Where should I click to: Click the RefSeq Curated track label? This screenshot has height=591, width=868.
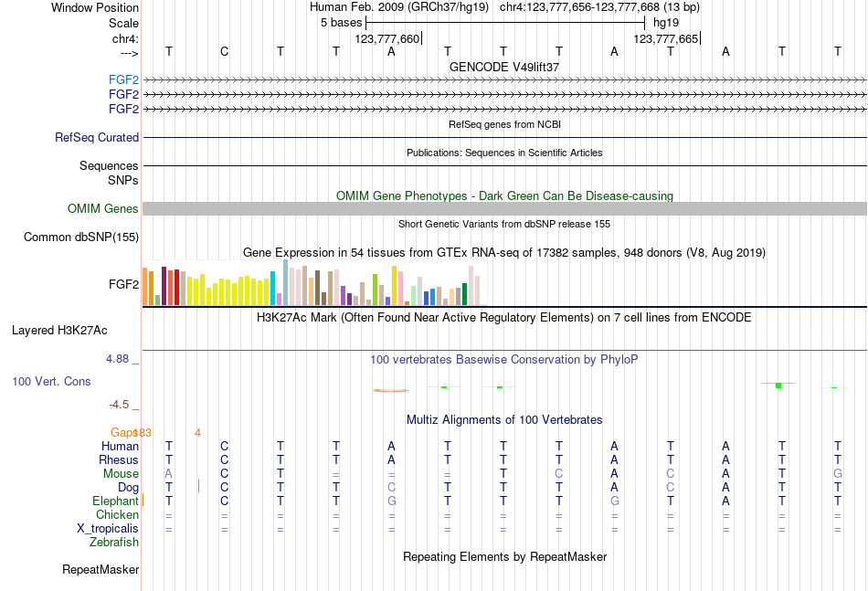(96, 137)
